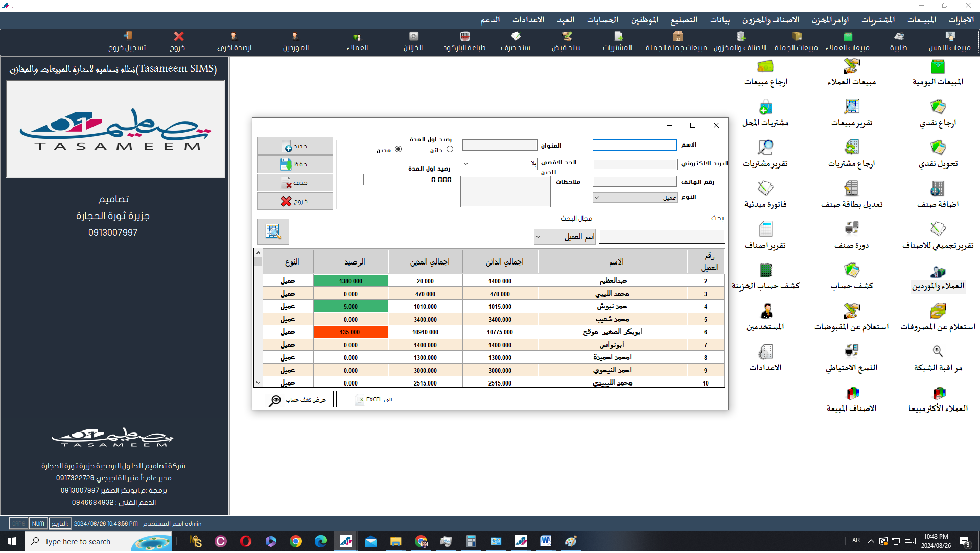Open تقرير مبيعات shortcut icon

[851, 113]
